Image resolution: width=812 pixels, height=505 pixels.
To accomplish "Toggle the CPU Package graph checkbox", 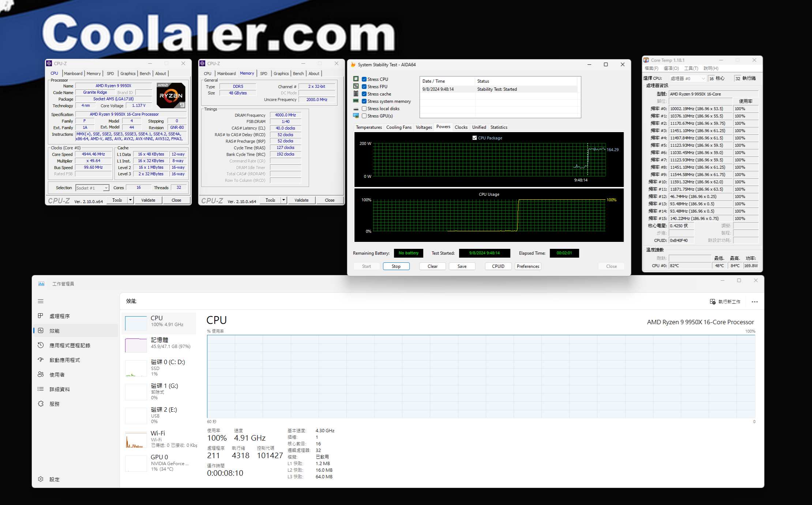I will (474, 138).
